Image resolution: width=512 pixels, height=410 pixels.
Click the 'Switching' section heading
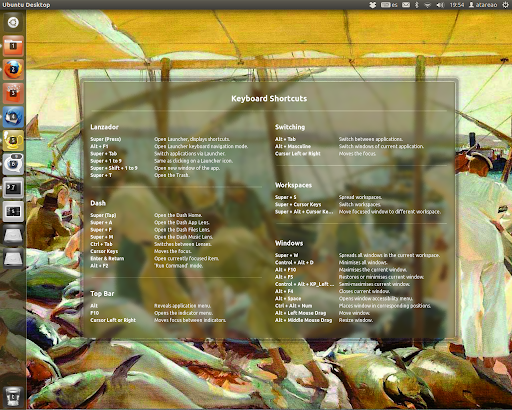[x=290, y=127]
